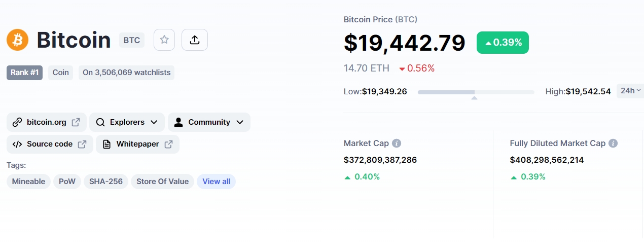Open the 24h timeframe dropdown
The image size is (644, 251).
coord(630,91)
